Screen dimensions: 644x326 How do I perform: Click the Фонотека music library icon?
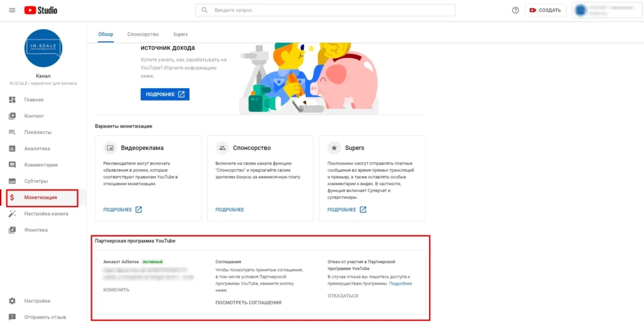coord(13,230)
